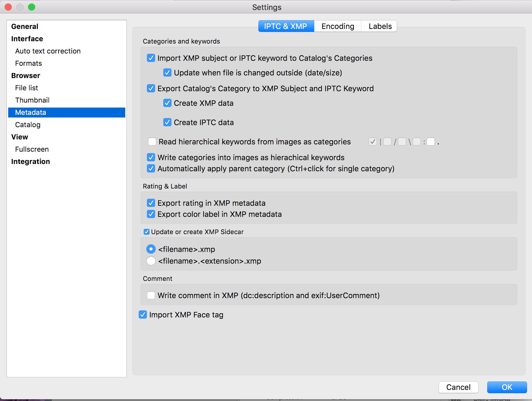
Task: Enable Write comment in XMP checkbox
Action: click(x=151, y=295)
